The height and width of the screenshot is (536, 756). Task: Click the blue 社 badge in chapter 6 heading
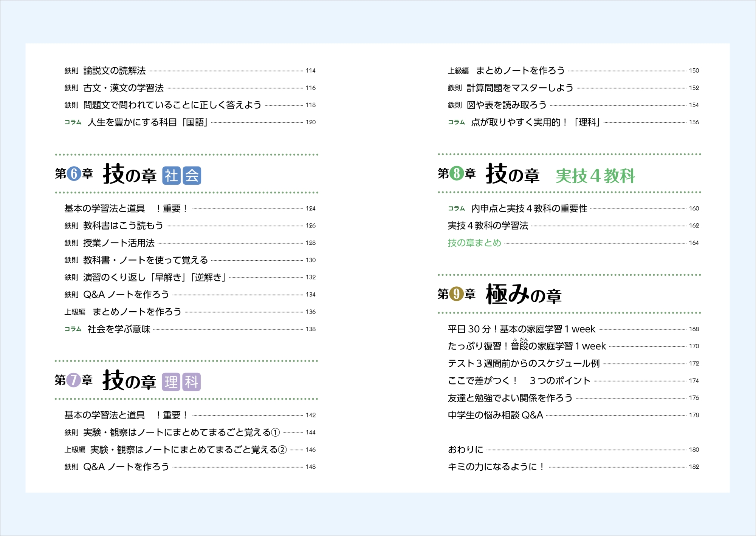[x=172, y=176]
